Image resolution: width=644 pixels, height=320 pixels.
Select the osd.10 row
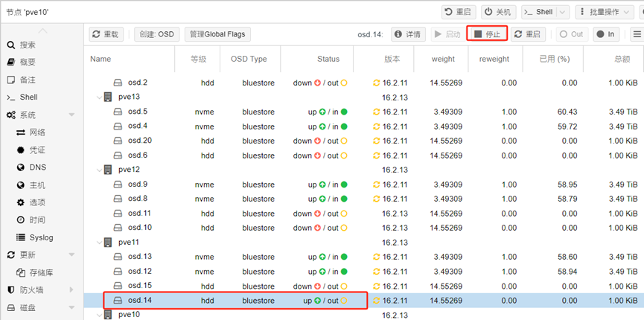coord(364,228)
